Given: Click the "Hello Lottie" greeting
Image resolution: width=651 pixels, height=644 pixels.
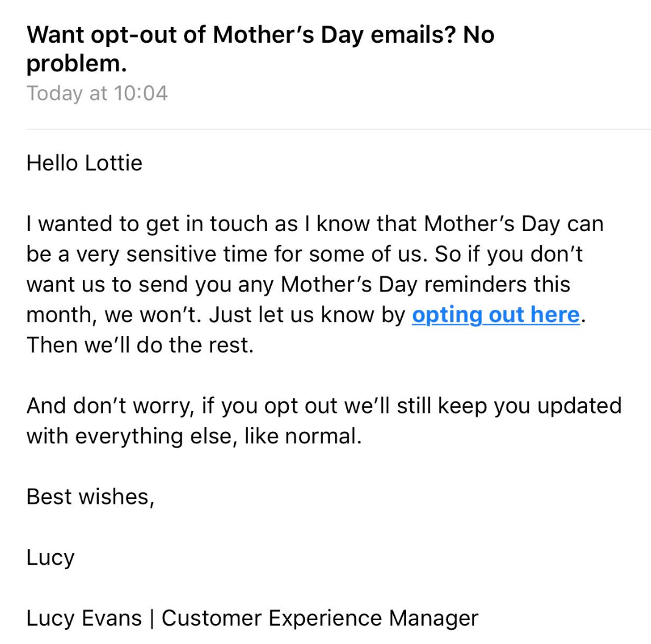Looking at the screenshot, I should pyautogui.click(x=84, y=163).
